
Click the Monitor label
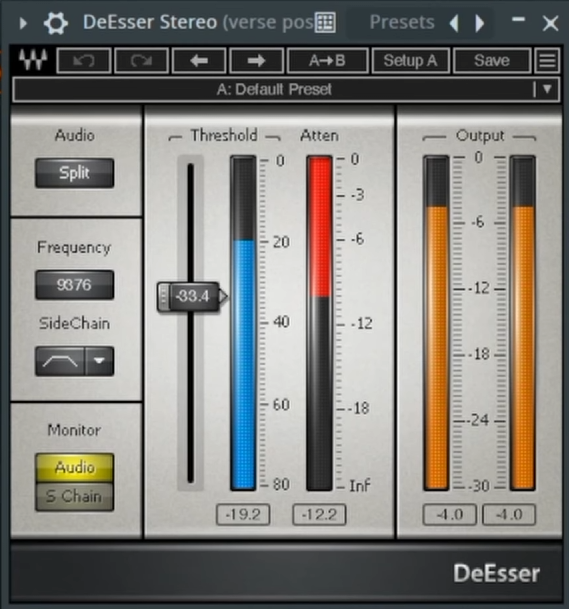click(74, 430)
